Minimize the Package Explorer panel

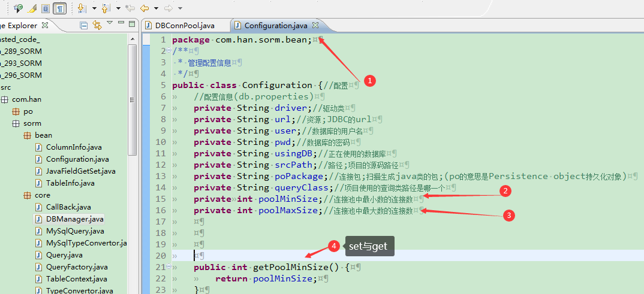(x=121, y=23)
